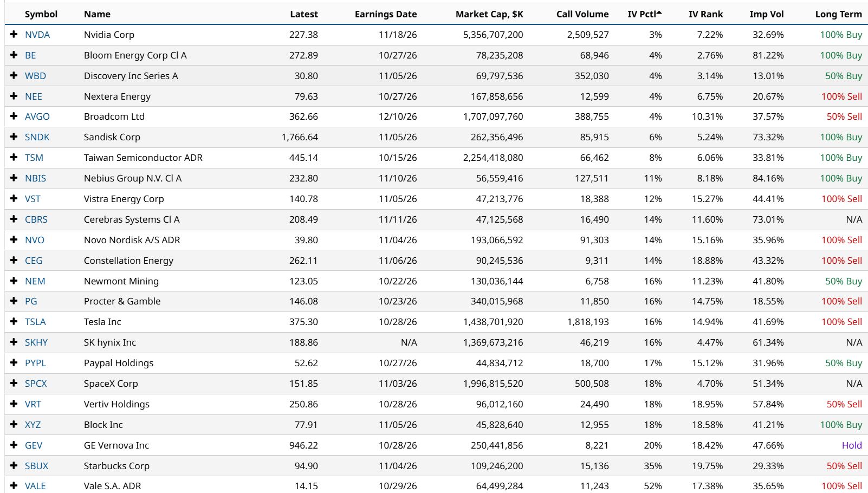Image resolution: width=868 pixels, height=493 pixels.
Task: Open the NVDA symbol link
Action: point(37,35)
